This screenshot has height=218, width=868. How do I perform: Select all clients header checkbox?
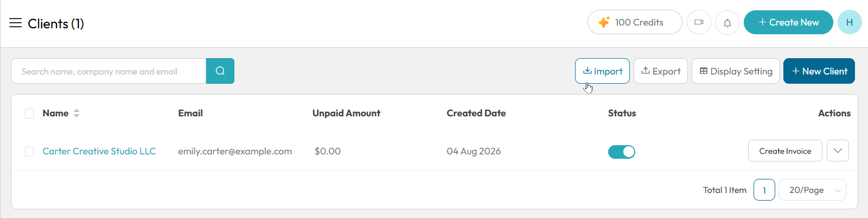pos(30,114)
